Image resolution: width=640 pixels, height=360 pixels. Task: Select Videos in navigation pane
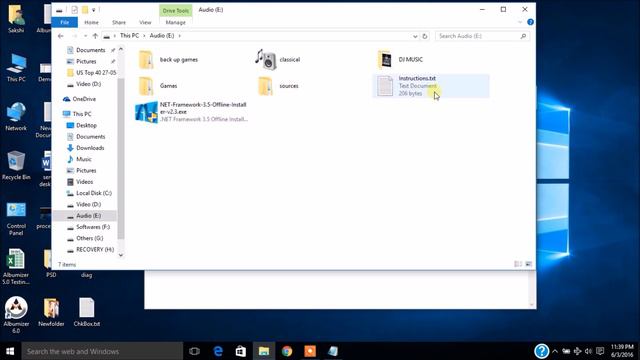coord(80,182)
